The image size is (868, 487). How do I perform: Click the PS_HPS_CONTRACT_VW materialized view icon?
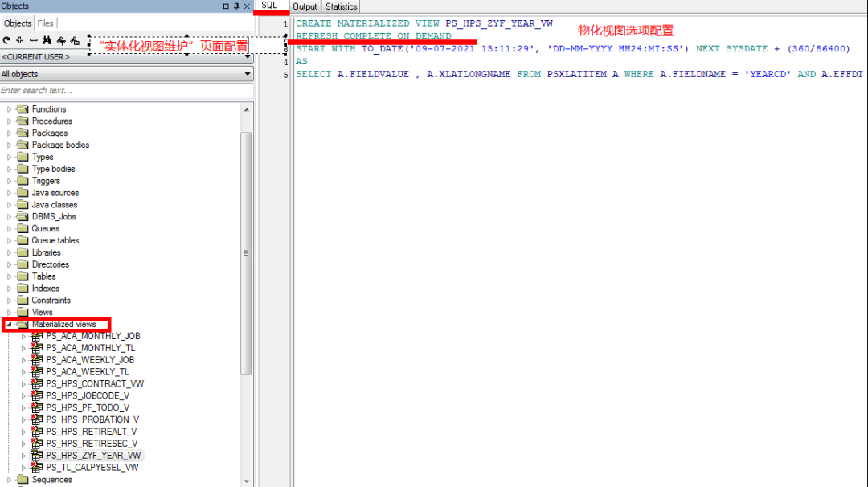(36, 383)
